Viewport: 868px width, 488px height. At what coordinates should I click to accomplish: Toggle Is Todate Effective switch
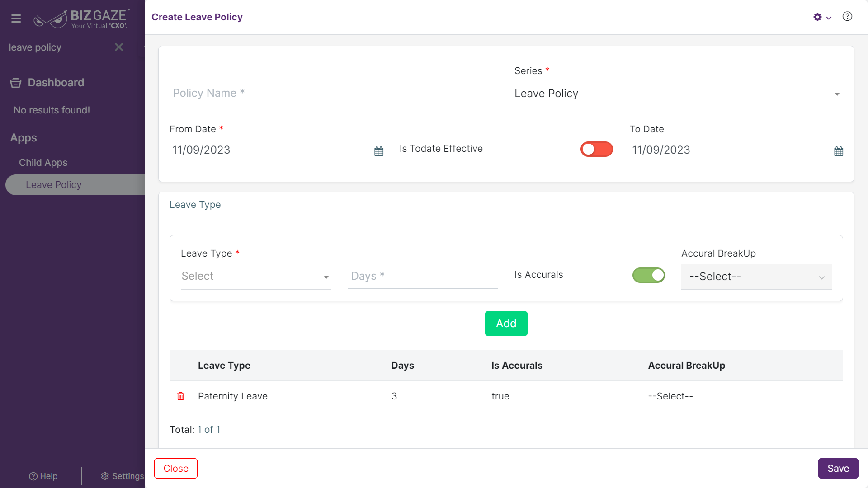point(597,149)
